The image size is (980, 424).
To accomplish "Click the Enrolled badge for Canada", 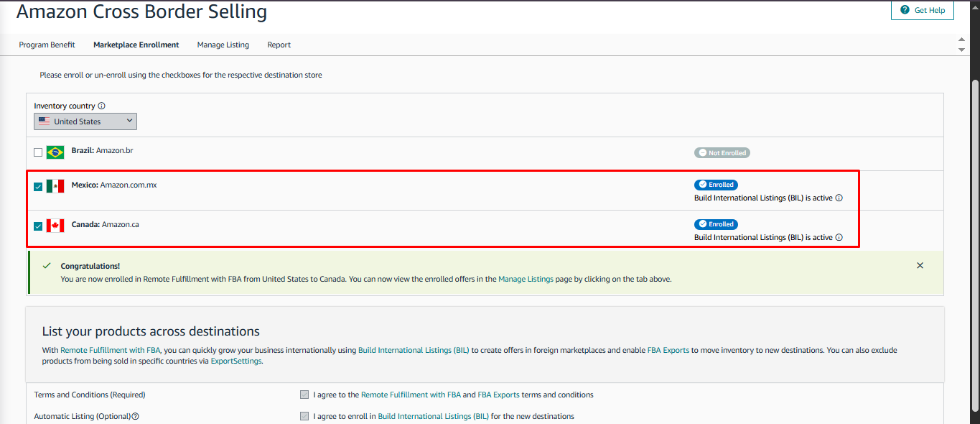I will click(x=716, y=224).
